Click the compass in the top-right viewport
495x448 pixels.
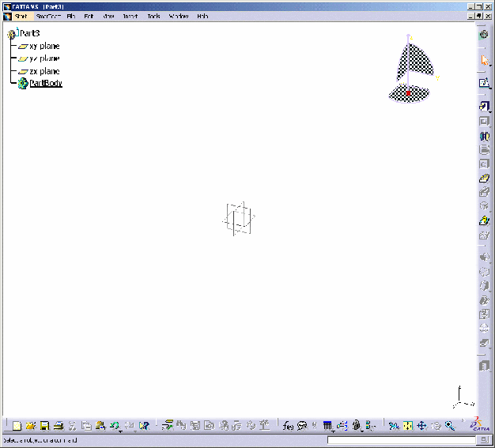pos(411,71)
